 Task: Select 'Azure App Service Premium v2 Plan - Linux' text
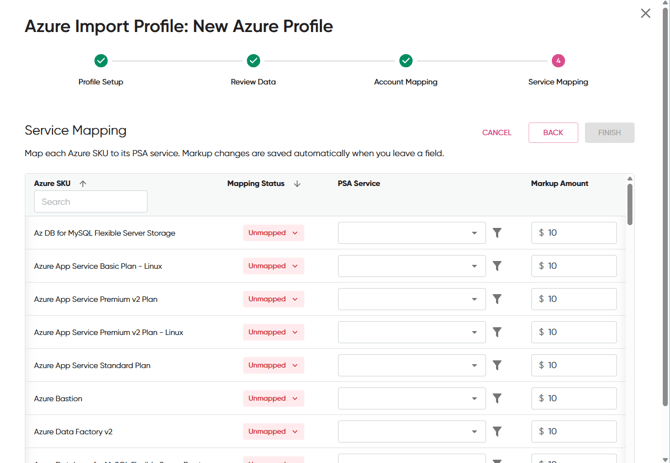pos(109,332)
